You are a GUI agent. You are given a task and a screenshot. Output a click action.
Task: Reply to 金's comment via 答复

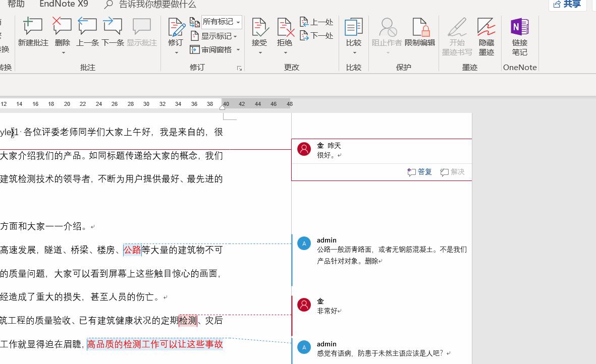pyautogui.click(x=419, y=171)
